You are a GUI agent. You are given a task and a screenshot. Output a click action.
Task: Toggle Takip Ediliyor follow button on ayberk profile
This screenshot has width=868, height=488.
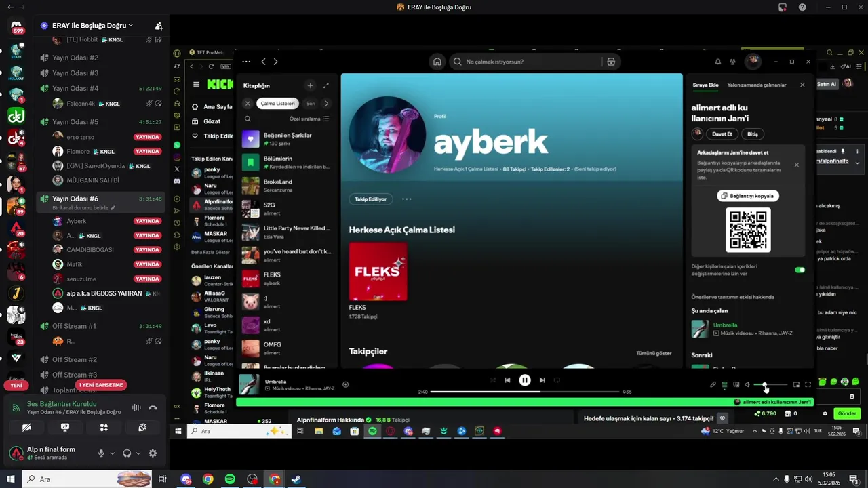[371, 199]
